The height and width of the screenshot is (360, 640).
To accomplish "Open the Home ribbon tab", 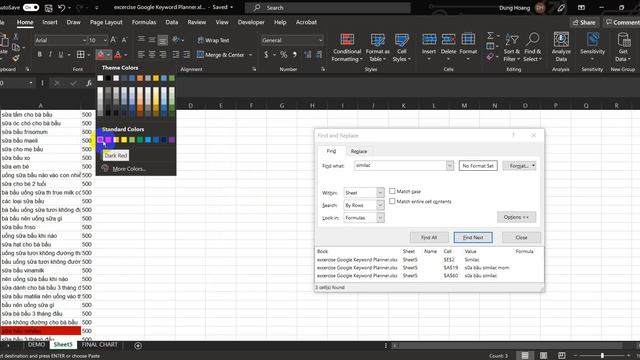I will tap(25, 22).
